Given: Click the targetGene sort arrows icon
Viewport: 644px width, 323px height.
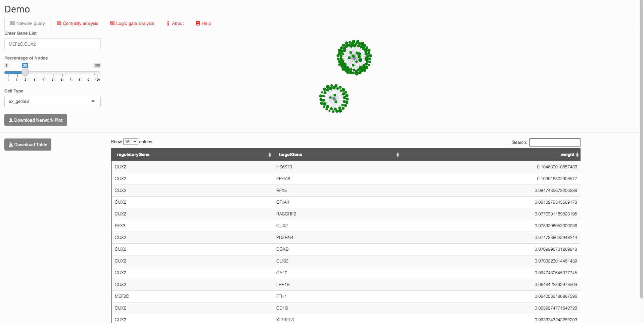Looking at the screenshot, I should click(x=398, y=155).
